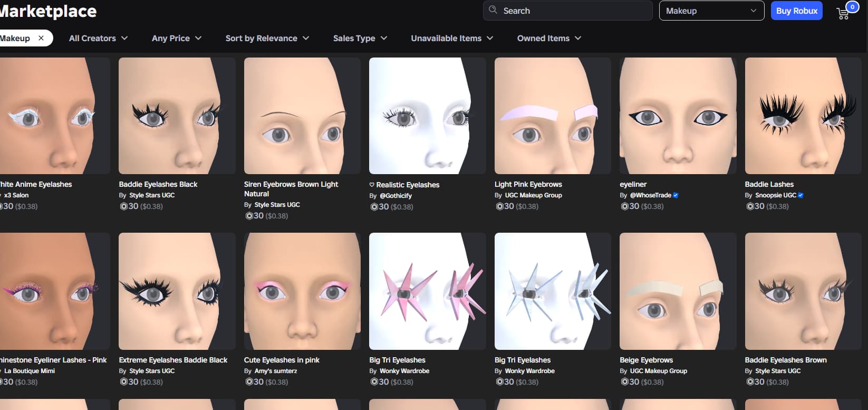Click verified badge next to Snoopsie UGC
This screenshot has width=868, height=410.
coord(801,195)
